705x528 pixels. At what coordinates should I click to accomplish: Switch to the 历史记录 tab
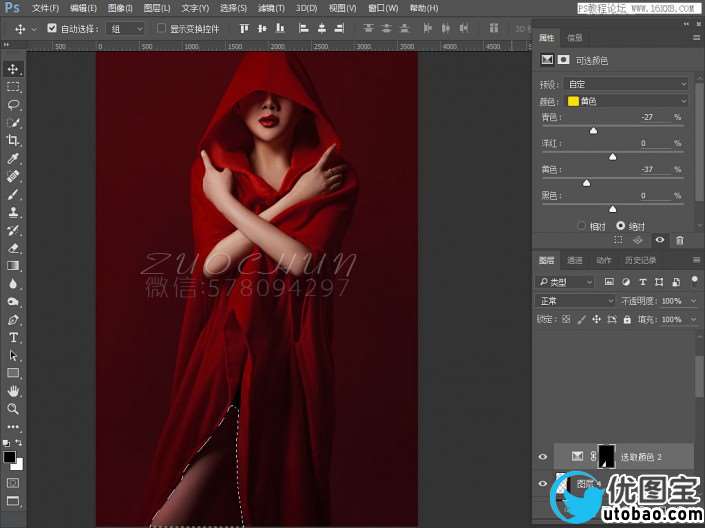[640, 260]
